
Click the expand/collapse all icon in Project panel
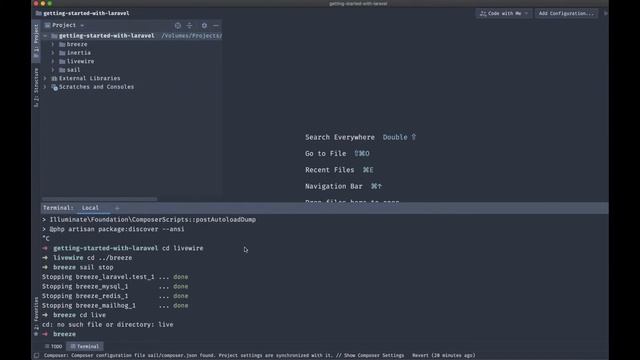(189, 25)
